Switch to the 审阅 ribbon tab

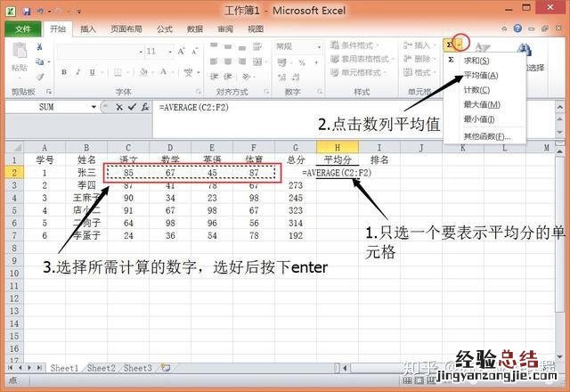225,29
